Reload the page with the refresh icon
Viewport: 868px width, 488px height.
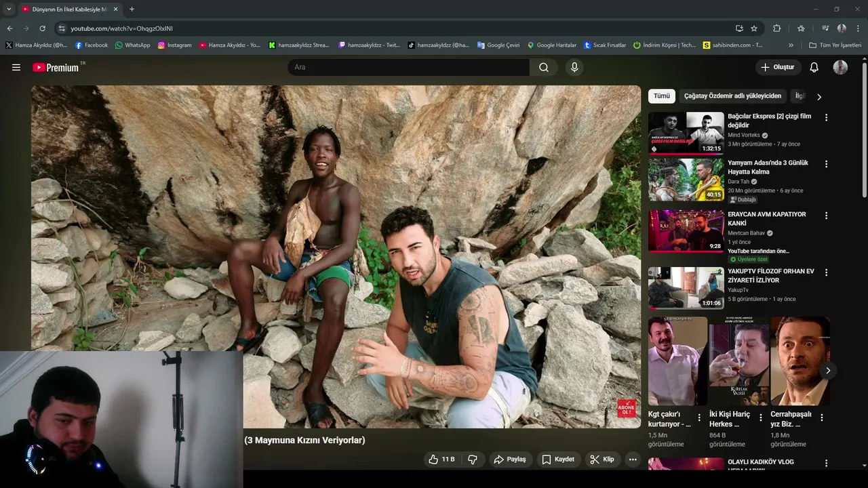click(42, 28)
